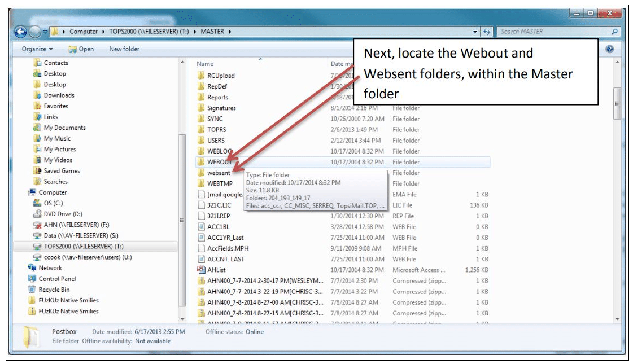Open the recent pages dropdown beside Forward
Viewport: 633px width, 364px height.
point(45,32)
